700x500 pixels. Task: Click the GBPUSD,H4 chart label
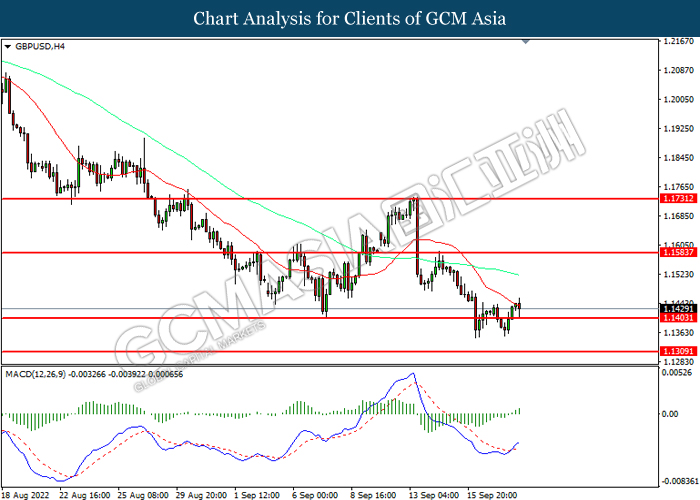tap(40, 46)
